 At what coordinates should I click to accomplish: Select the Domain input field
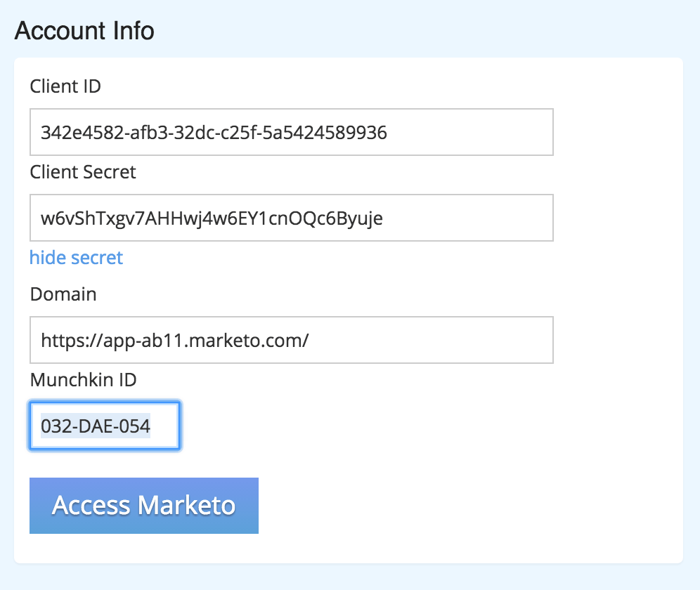(292, 340)
